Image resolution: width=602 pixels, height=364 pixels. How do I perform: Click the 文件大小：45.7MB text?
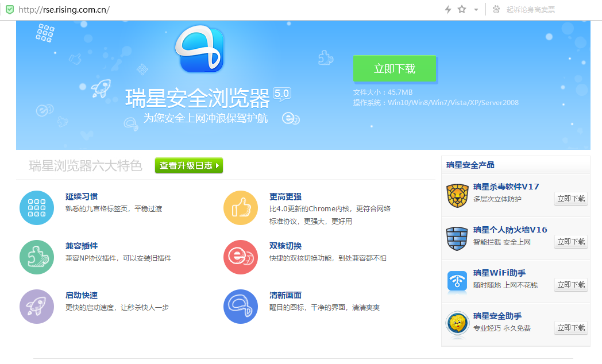pyautogui.click(x=383, y=92)
